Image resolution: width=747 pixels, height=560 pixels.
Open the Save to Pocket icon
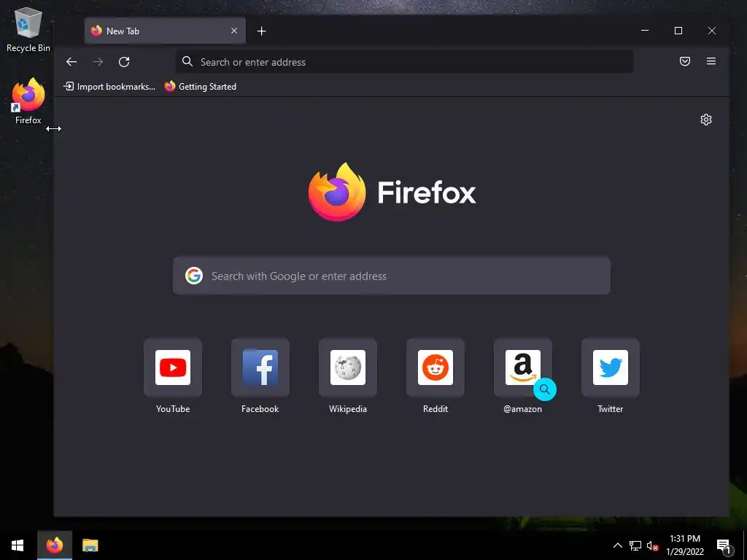pos(684,61)
